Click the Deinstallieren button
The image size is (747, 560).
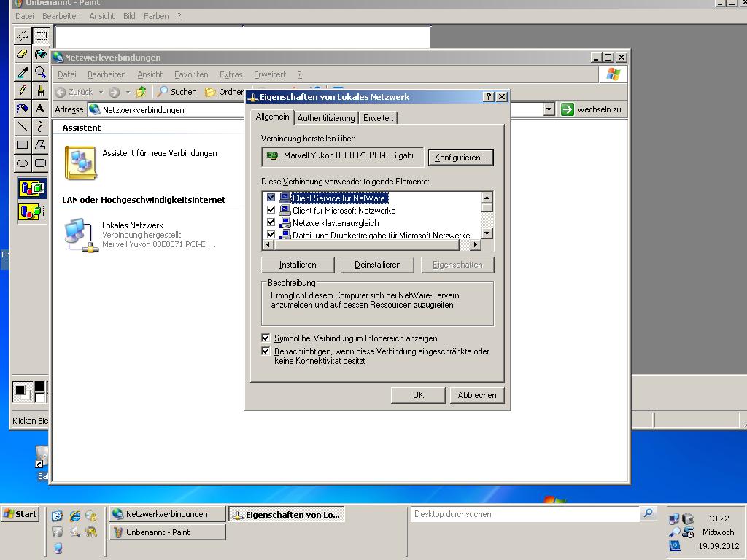coord(377,265)
